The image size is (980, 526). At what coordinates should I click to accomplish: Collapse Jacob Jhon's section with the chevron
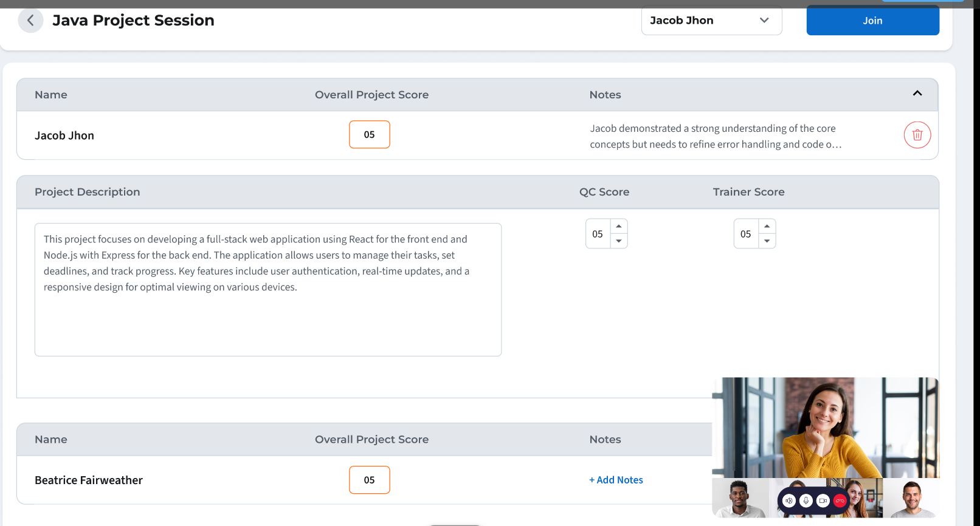pos(917,94)
